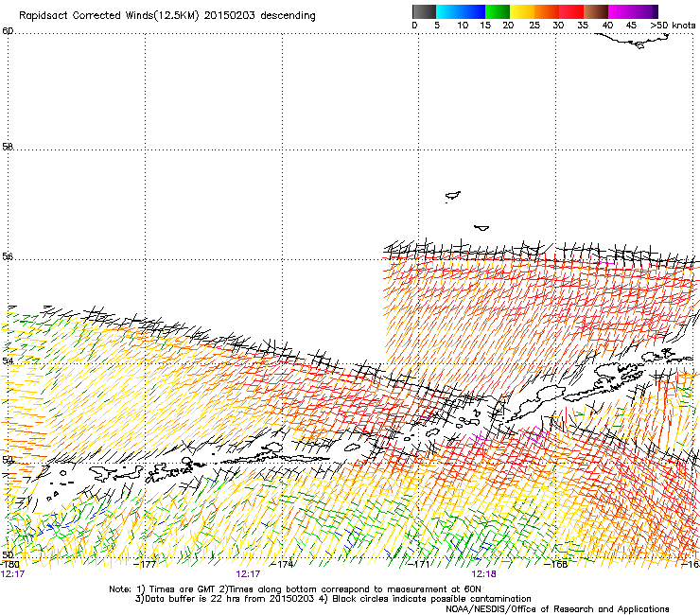Click the longitude label '-174'
700x615 pixels.
(283, 564)
